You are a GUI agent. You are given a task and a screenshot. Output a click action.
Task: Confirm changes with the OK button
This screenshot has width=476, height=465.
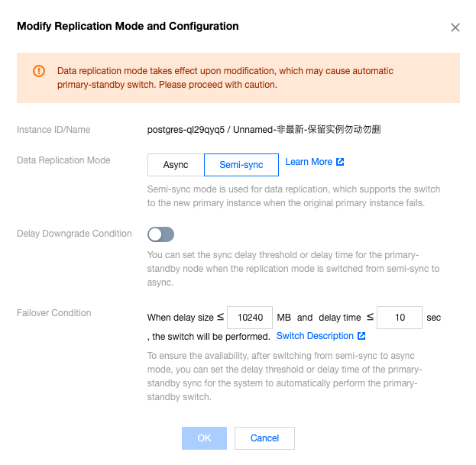204,438
